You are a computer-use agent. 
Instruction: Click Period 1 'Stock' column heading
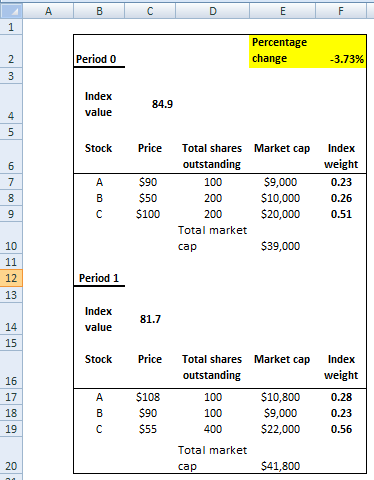tap(98, 359)
